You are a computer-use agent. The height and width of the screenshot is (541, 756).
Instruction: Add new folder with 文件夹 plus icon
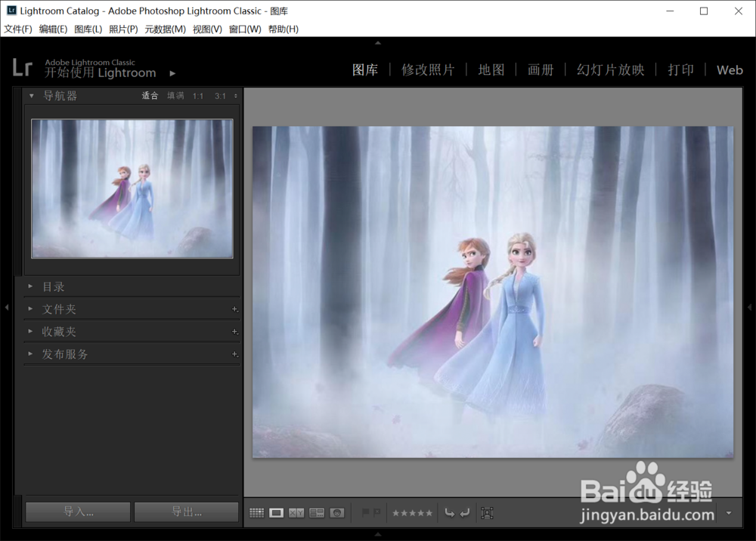tap(235, 309)
